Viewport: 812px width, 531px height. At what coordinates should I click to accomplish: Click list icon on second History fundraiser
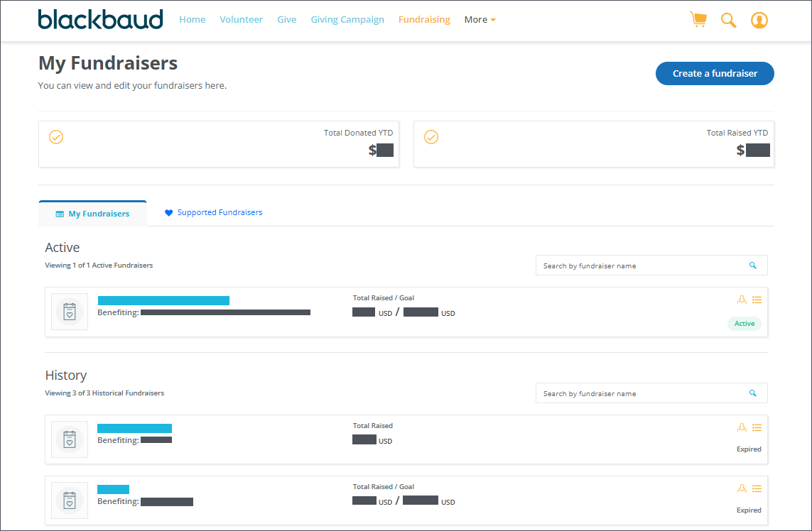[757, 488]
